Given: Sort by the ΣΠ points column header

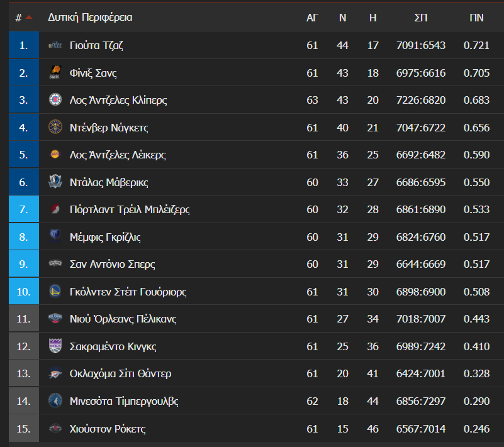Looking at the screenshot, I should tap(421, 18).
